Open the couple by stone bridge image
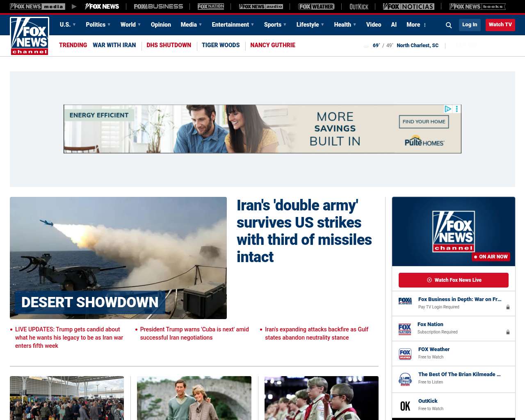Viewport: 525px width, 420px height. point(194,398)
